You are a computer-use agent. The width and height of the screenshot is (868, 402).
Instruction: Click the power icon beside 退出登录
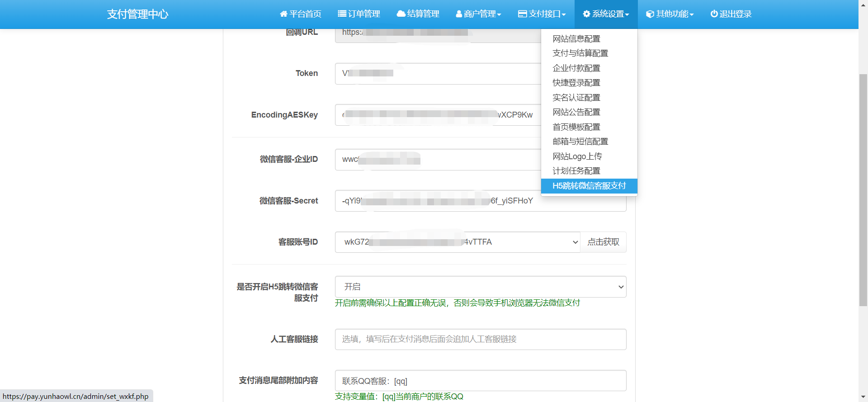click(714, 14)
